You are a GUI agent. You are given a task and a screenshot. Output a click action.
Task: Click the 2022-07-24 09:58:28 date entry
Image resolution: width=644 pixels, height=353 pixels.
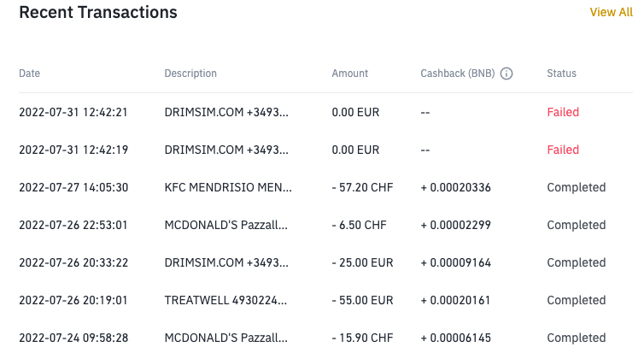[x=73, y=338]
